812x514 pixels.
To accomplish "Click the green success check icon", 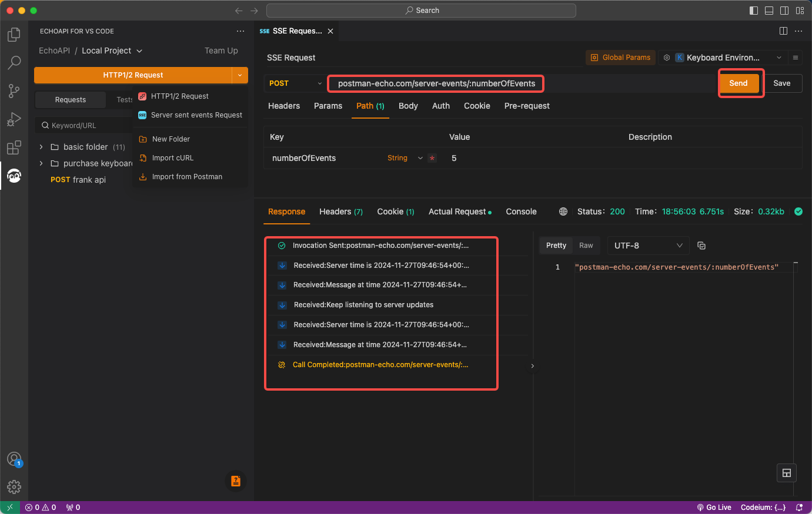I will click(x=798, y=211).
